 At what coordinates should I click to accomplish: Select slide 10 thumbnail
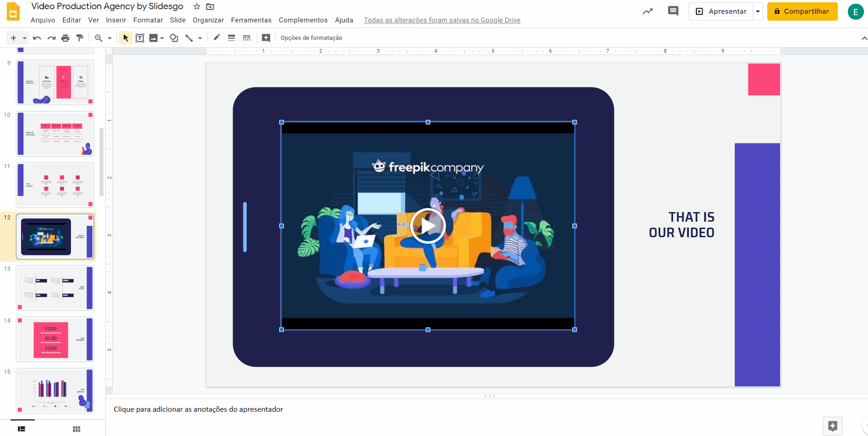tap(55, 134)
